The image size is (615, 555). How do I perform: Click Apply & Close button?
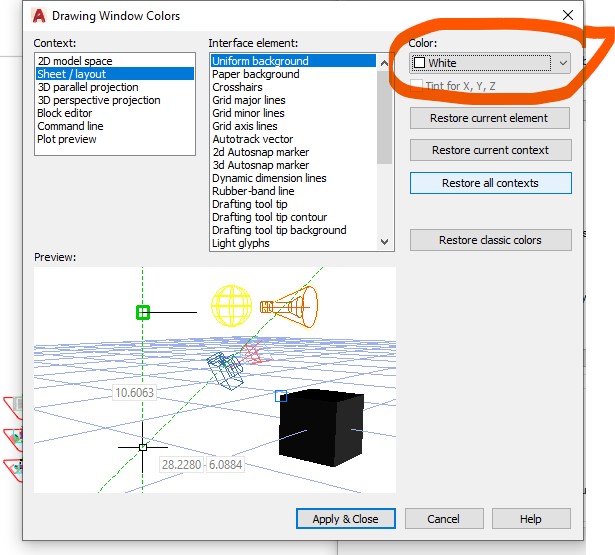[346, 519]
